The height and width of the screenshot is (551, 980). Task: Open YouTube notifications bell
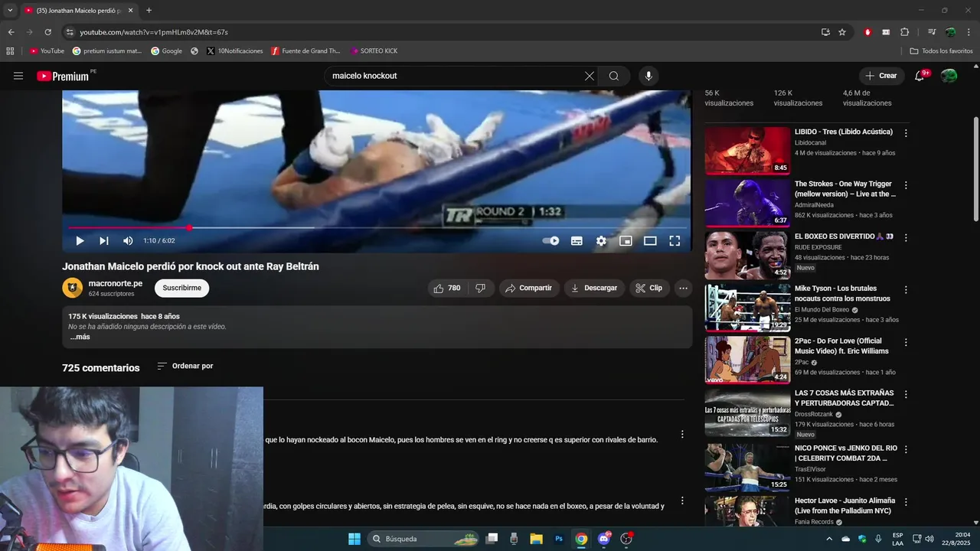tap(920, 76)
